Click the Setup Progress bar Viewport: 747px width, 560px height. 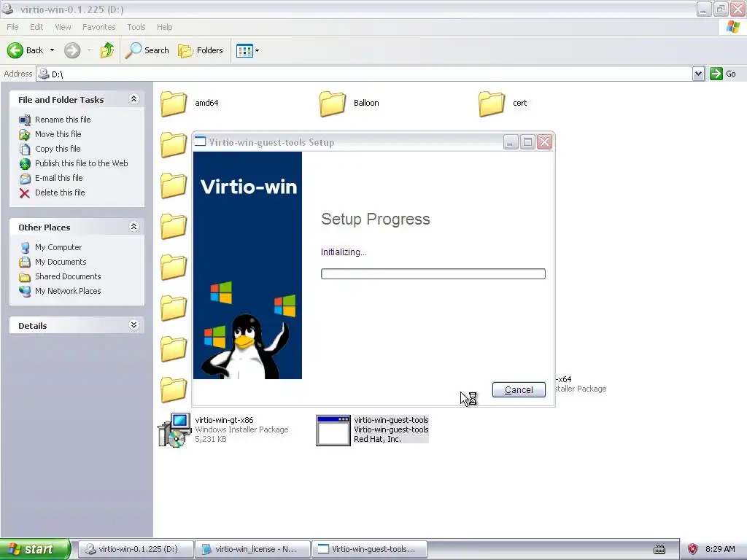point(433,274)
